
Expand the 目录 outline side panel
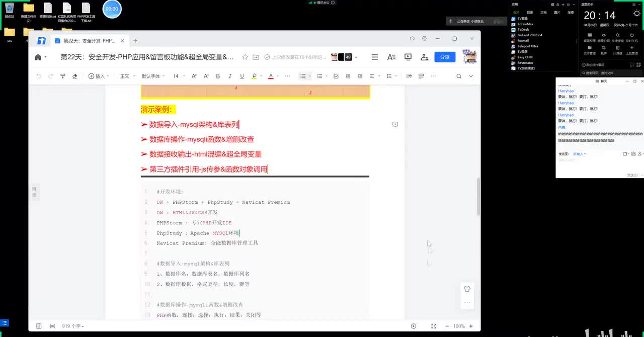click(34, 192)
